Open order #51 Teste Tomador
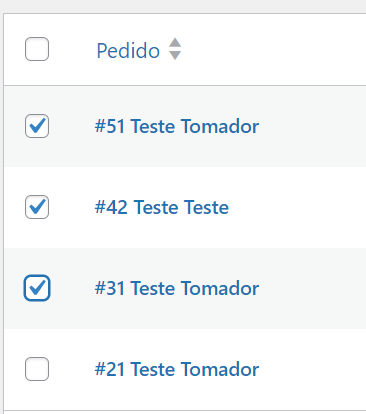 [177, 126]
